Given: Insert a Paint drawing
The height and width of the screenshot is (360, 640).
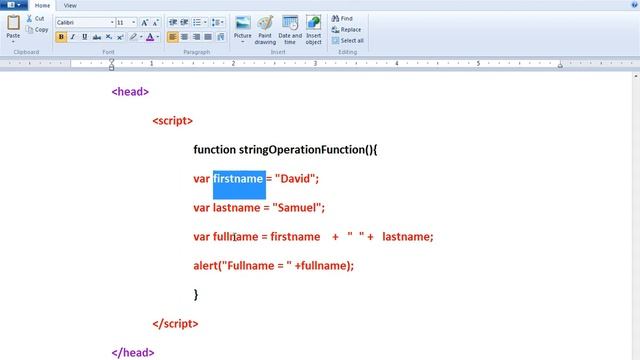Looking at the screenshot, I should tap(265, 30).
